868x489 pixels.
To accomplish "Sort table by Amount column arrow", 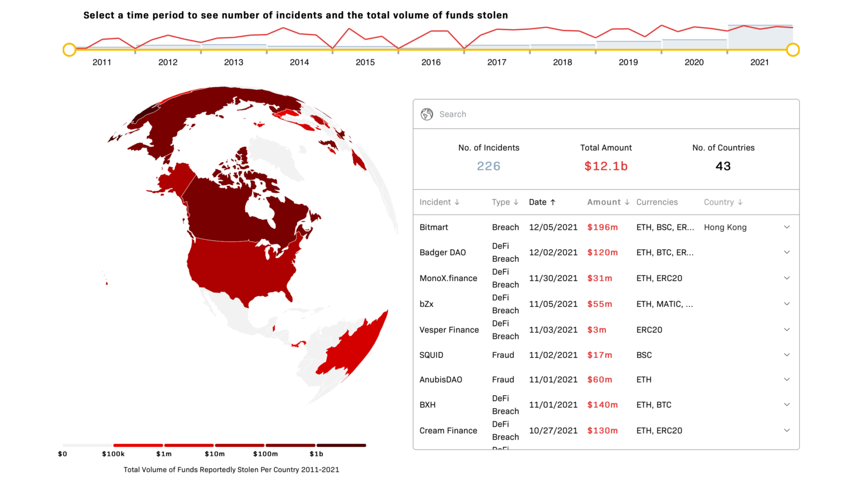I will (x=627, y=202).
